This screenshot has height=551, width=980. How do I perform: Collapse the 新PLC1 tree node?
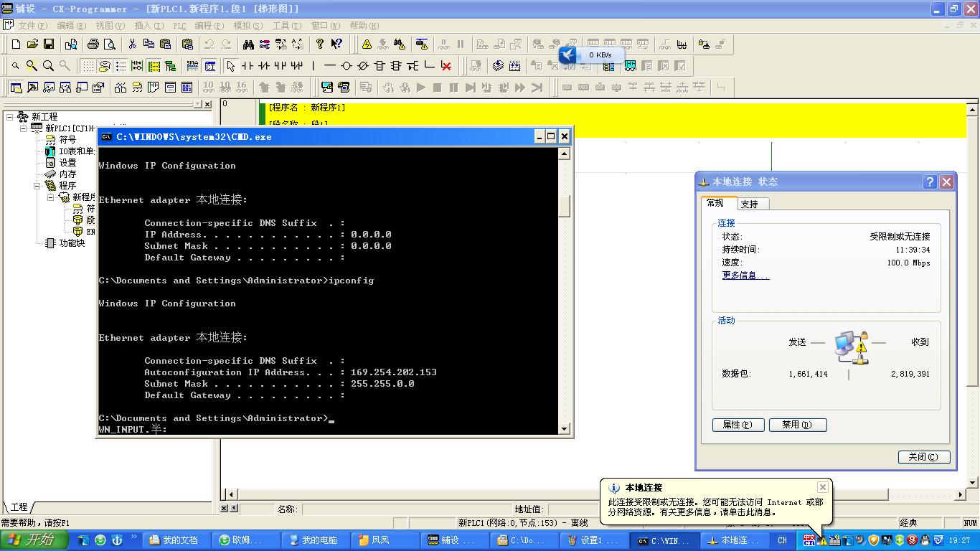pyautogui.click(x=24, y=128)
